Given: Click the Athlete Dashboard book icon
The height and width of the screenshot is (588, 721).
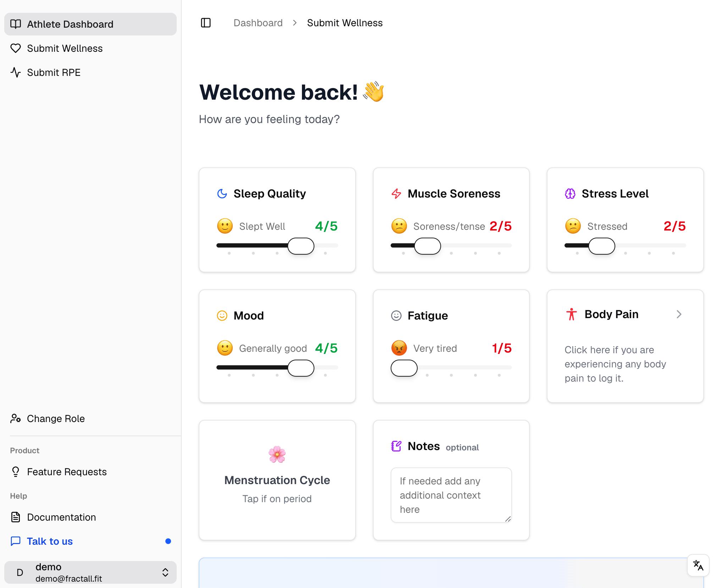Looking at the screenshot, I should click(16, 24).
